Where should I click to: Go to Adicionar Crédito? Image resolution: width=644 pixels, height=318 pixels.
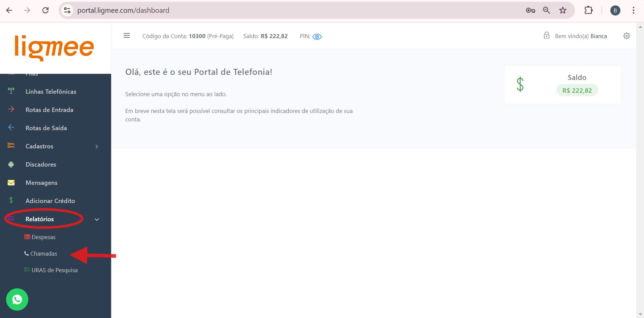[50, 201]
